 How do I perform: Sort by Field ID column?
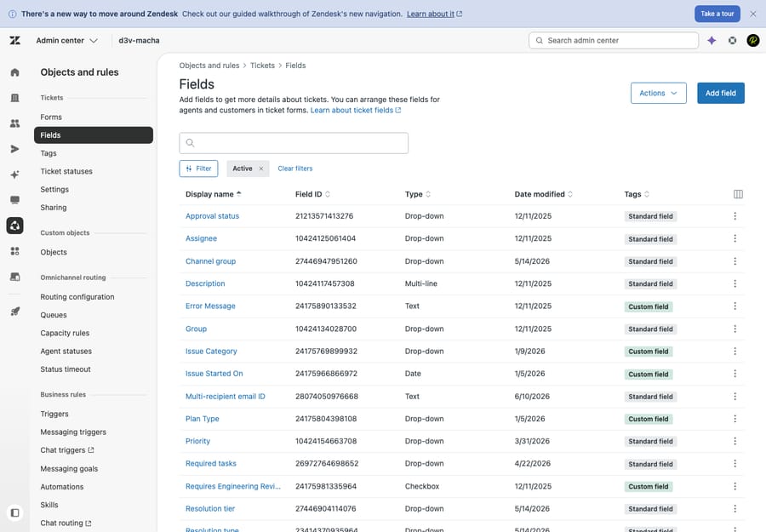(x=312, y=194)
